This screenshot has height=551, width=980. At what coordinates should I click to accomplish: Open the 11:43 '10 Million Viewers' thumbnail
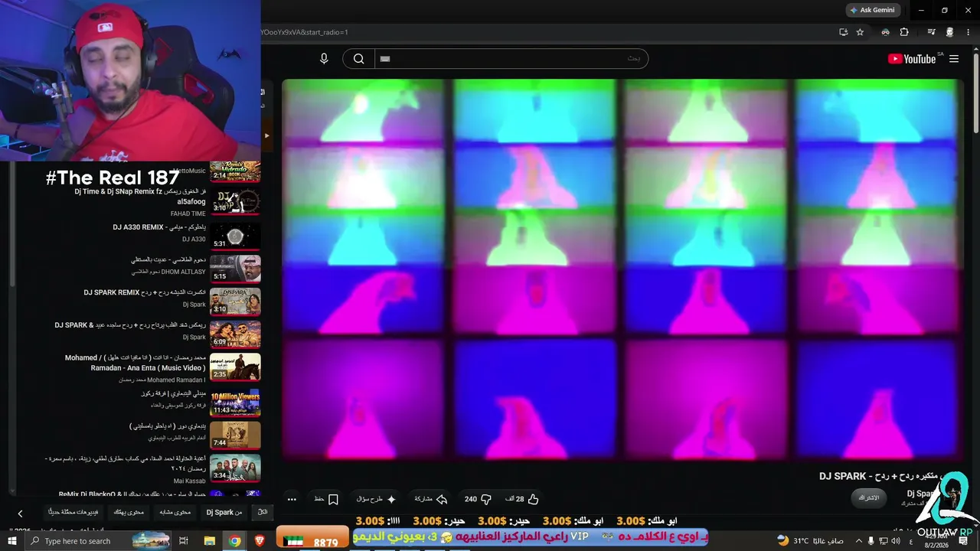(235, 402)
